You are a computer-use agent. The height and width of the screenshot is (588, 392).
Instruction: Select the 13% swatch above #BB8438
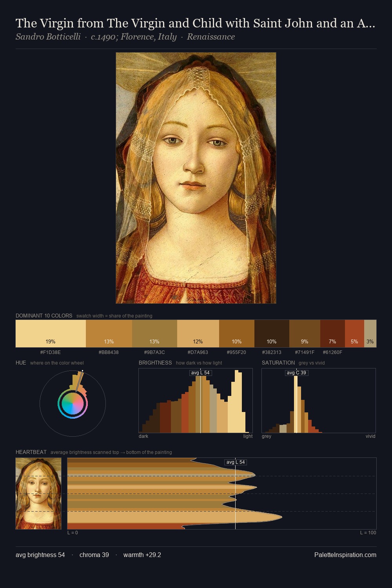coord(109,334)
